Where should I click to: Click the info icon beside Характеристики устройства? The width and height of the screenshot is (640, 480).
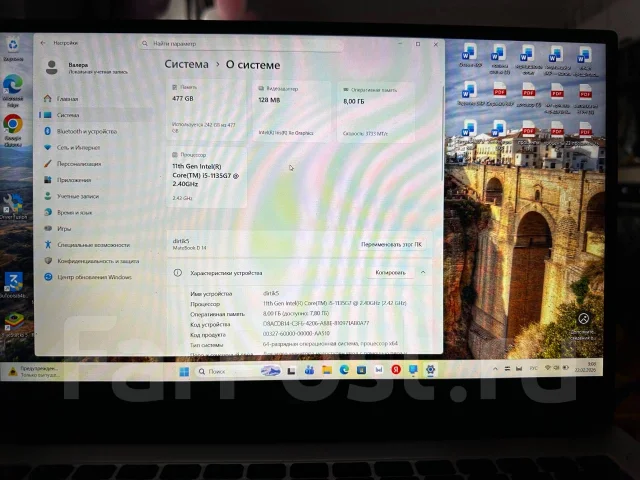tap(178, 273)
